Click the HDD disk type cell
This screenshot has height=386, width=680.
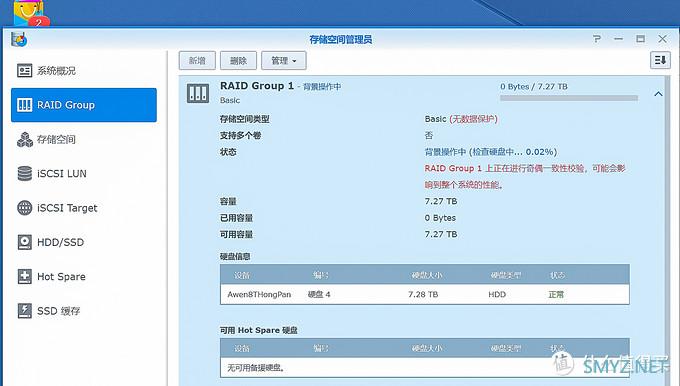pyautogui.click(x=497, y=294)
